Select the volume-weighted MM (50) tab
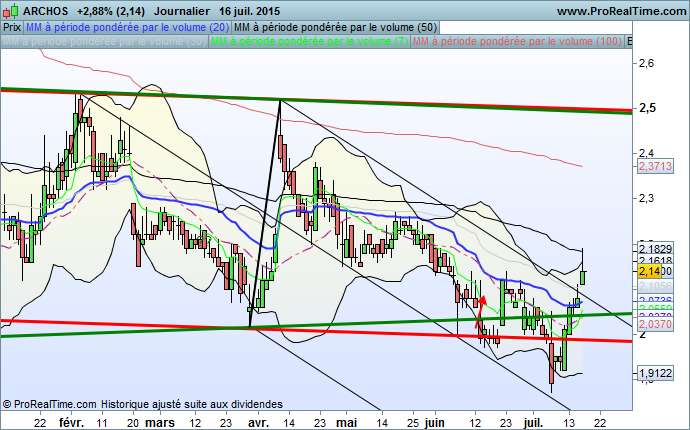This screenshot has height=430, width=690. point(335,27)
